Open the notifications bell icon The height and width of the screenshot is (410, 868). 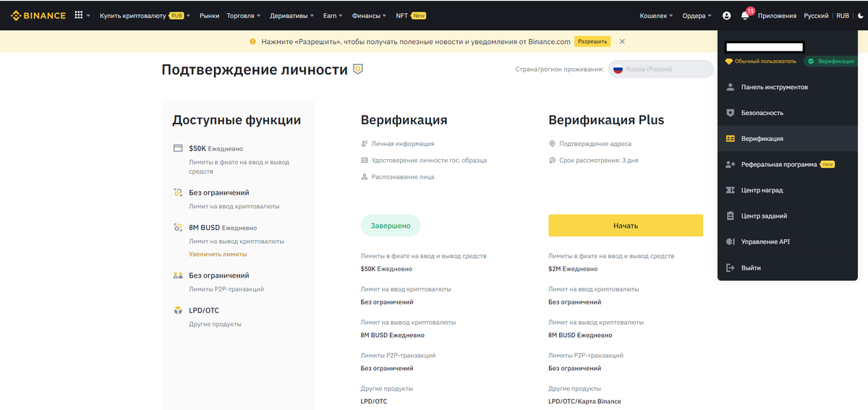[x=745, y=15]
